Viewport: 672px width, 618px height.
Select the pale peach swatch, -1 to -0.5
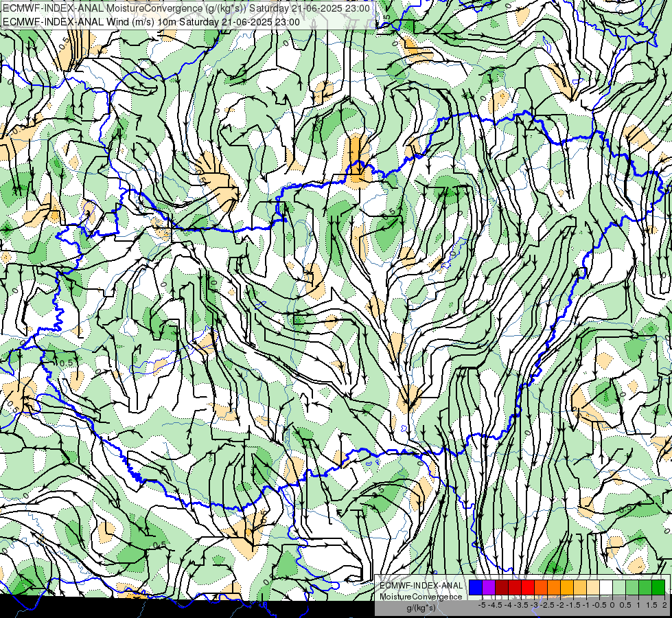(593, 588)
